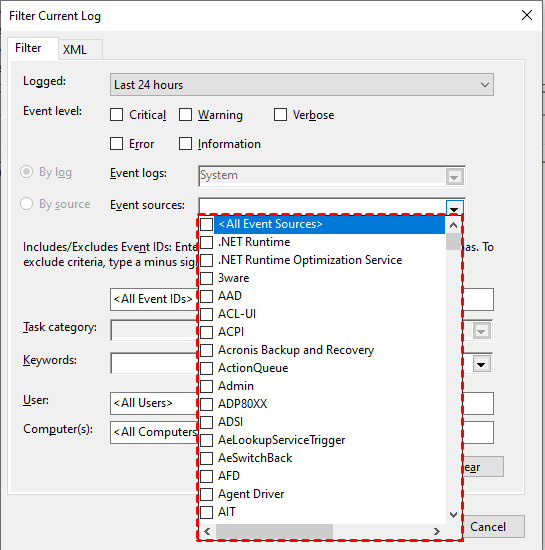Viewport: 545px width, 550px height.
Task: Check .NET Runtime Optimization Service checkbox
Action: [207, 260]
